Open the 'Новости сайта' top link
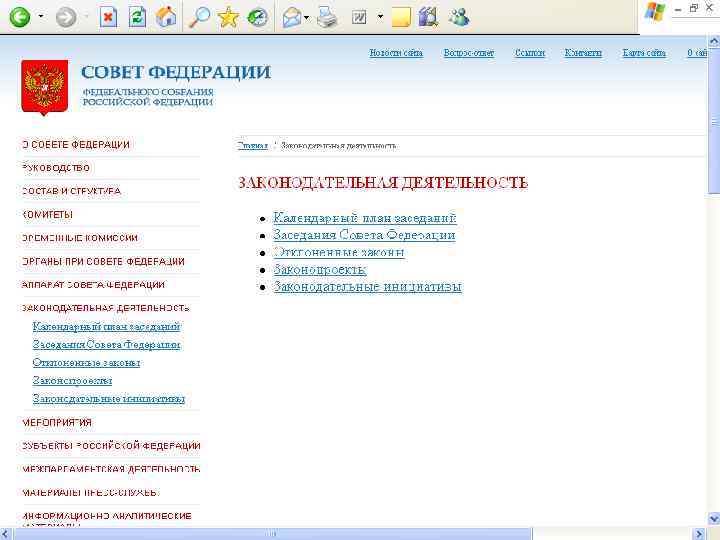Screen dimensions: 720x540 point(396,53)
